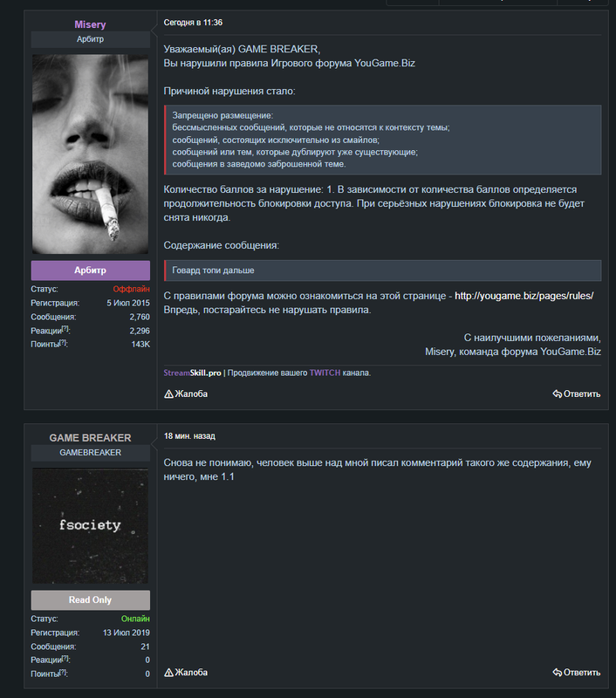Click the red Оффлайн status text
The height and width of the screenshot is (698, 616).
tap(131, 289)
